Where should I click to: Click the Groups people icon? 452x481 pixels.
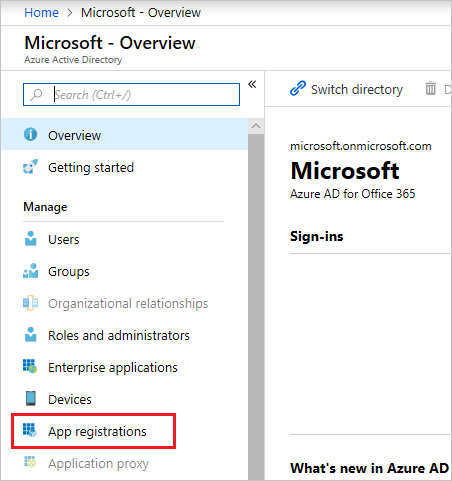coord(30,271)
